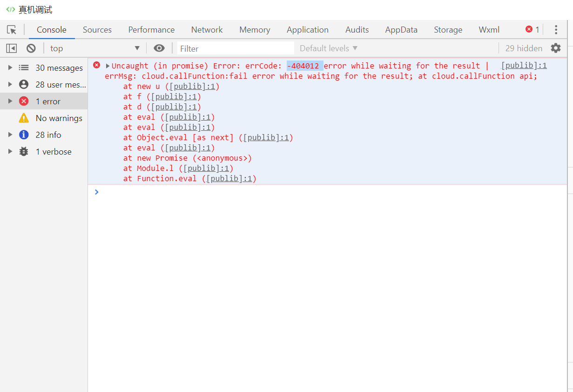
Task: Open the Wxml tab
Action: 489,30
